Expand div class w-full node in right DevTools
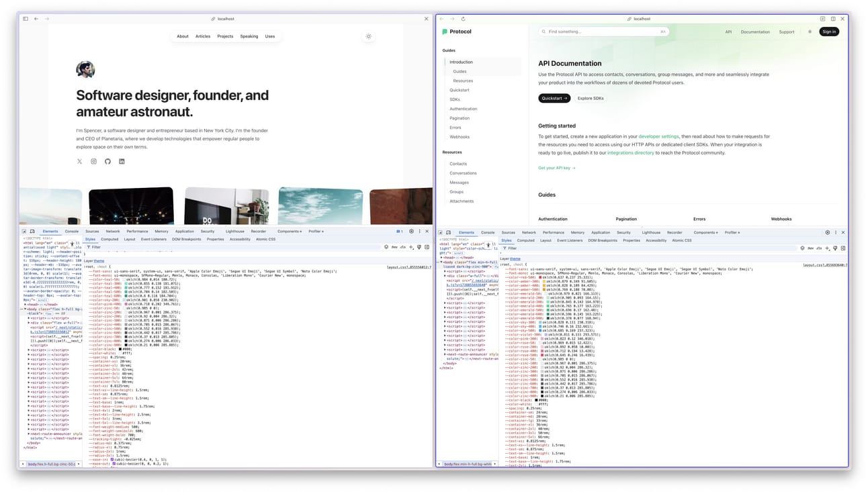Image resolution: width=868 pixels, height=492 pixels. point(445,276)
